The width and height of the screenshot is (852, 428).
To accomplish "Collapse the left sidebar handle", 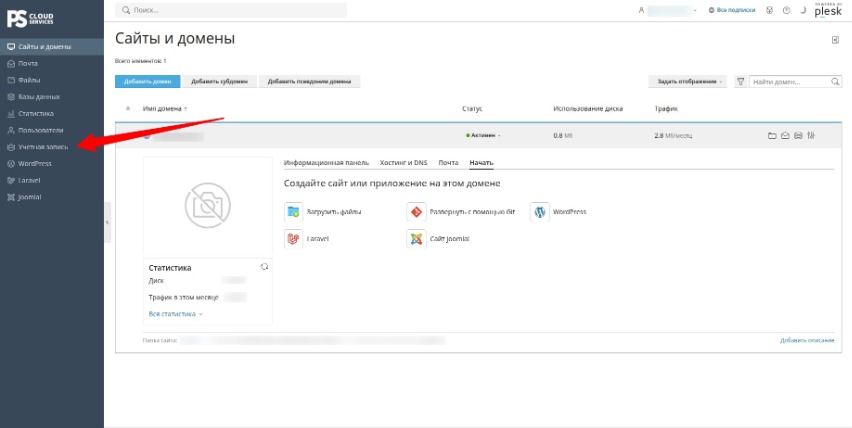I will pos(108,222).
